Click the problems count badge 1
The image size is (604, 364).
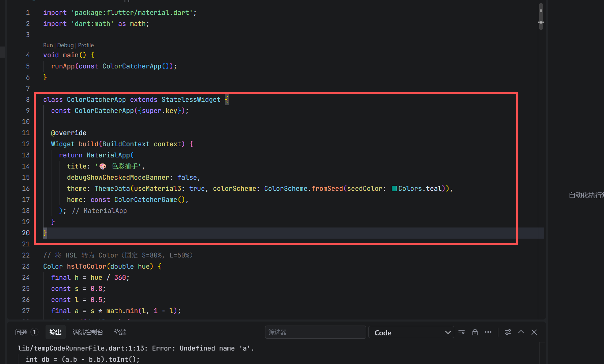34,332
